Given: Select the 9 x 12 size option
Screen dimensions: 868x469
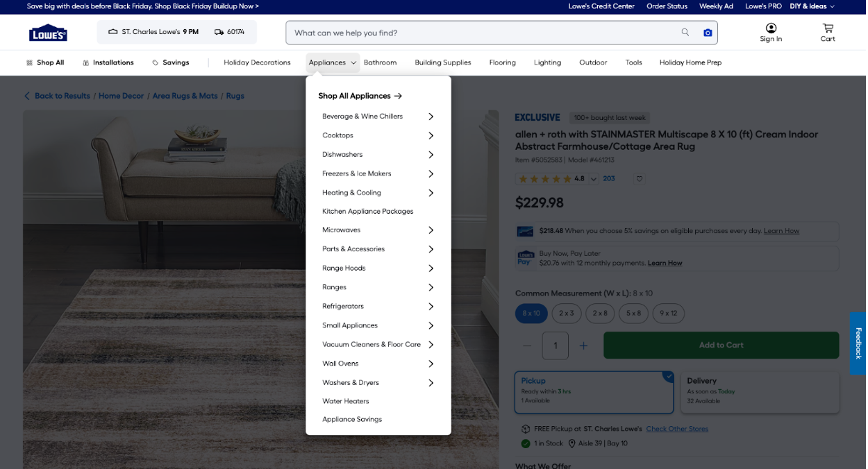Looking at the screenshot, I should 668,313.
